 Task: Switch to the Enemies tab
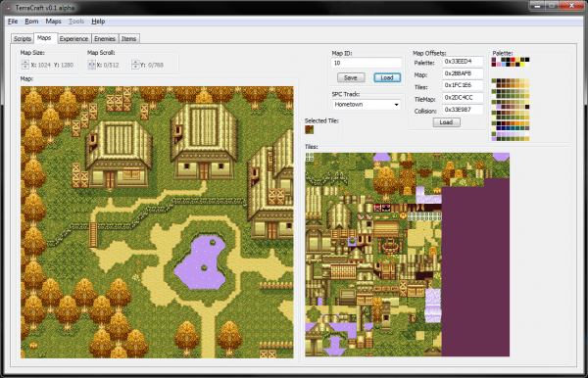(105, 38)
